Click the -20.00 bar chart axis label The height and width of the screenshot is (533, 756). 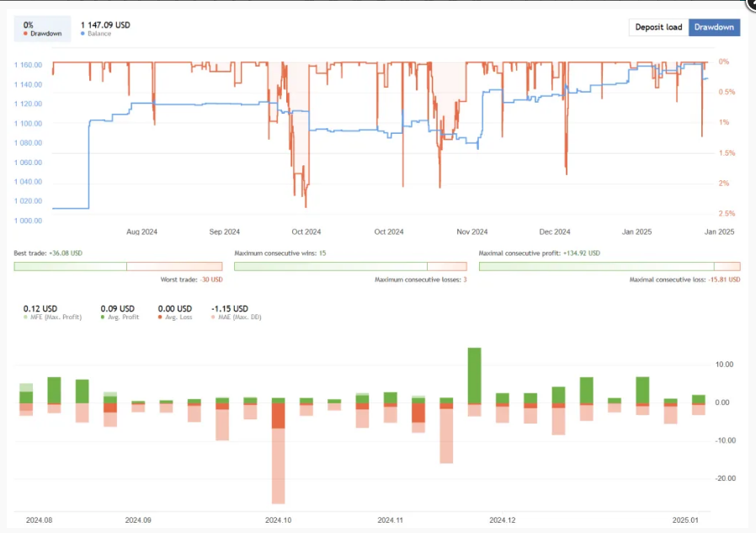coord(725,478)
